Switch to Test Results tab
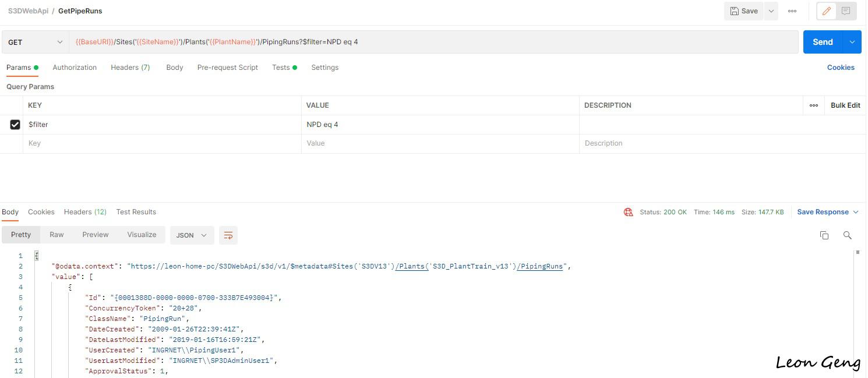Viewport: 868px width, 378px height. [x=136, y=212]
